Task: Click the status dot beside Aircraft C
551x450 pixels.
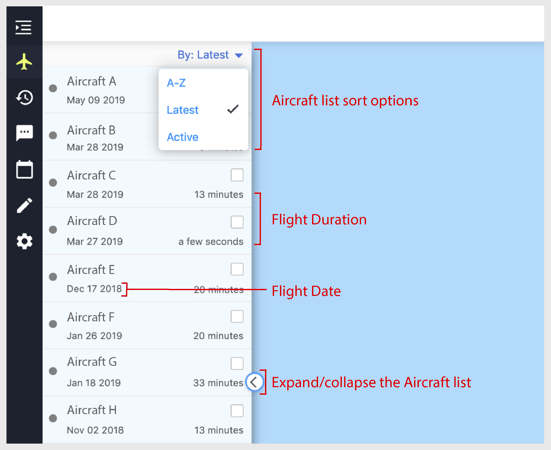Action: pos(53,182)
